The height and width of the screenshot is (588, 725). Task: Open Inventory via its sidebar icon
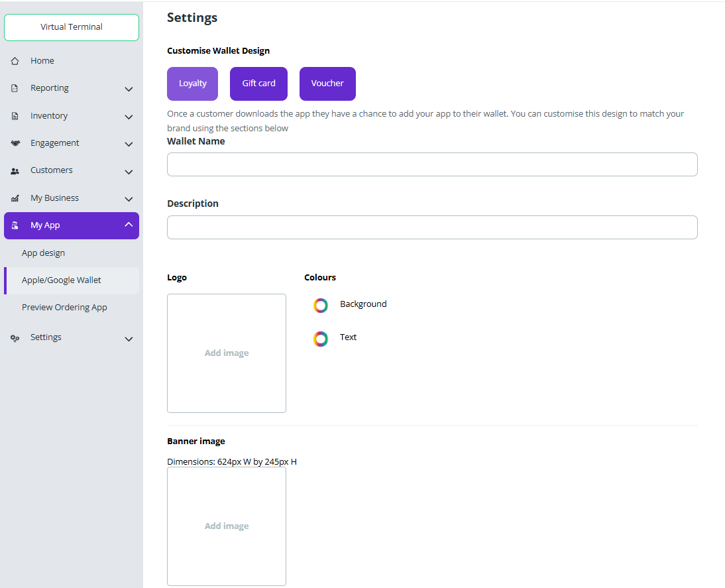pos(15,115)
